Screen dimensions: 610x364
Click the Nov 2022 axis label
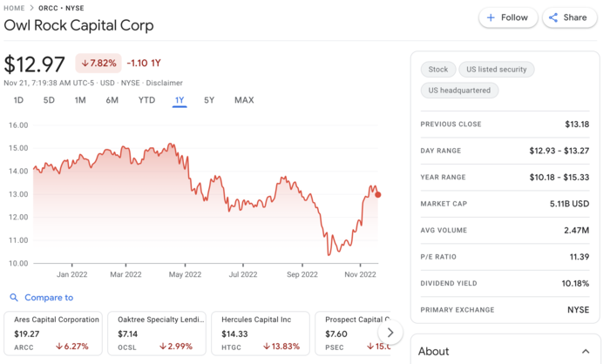(x=360, y=274)
